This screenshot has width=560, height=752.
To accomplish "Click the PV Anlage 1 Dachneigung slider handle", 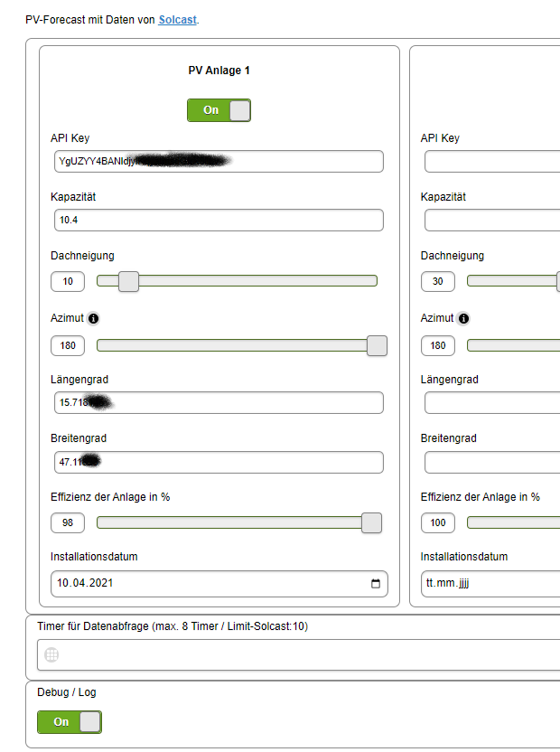I will [128, 281].
